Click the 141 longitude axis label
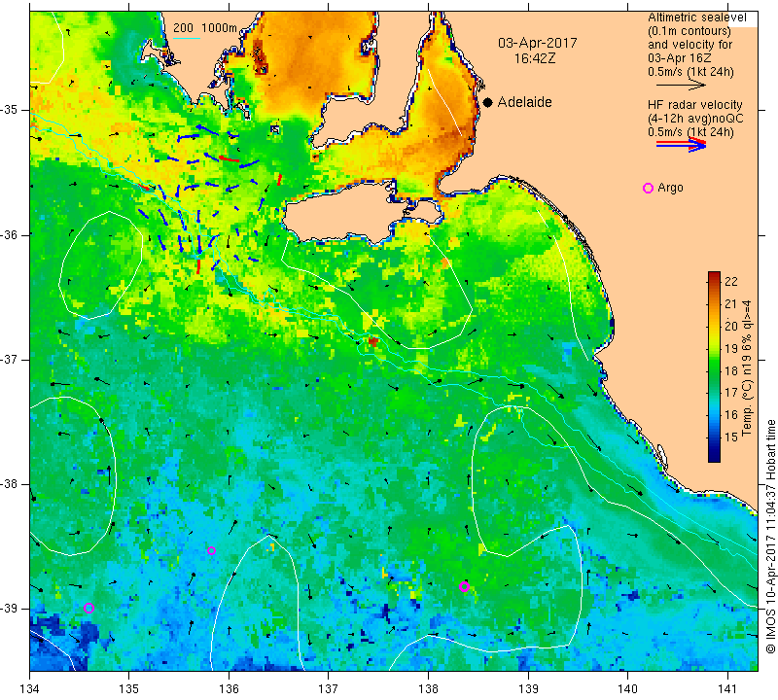The image size is (778, 700). coord(727,689)
